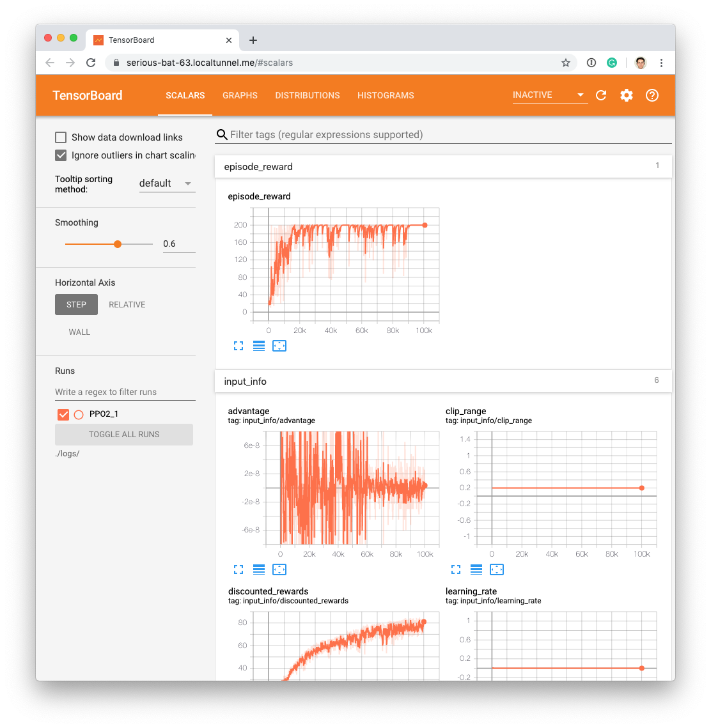Fit domain to data on episode_reward chart
This screenshot has height=728, width=711.
(x=279, y=346)
